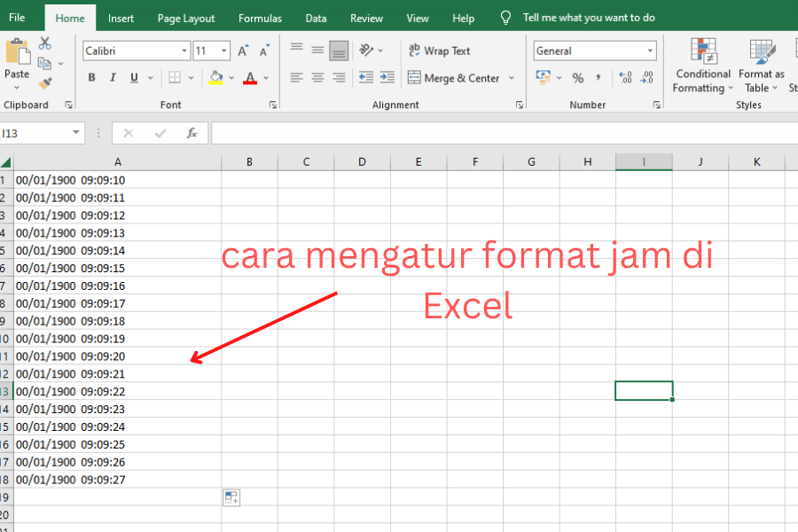This screenshot has width=798, height=532.
Task: Select the Decrease Decimal icon
Action: click(648, 78)
